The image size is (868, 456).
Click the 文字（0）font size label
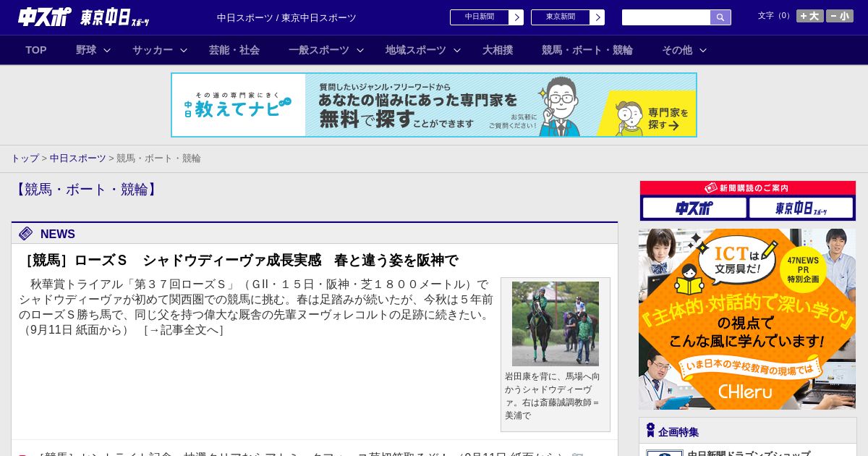click(x=775, y=16)
